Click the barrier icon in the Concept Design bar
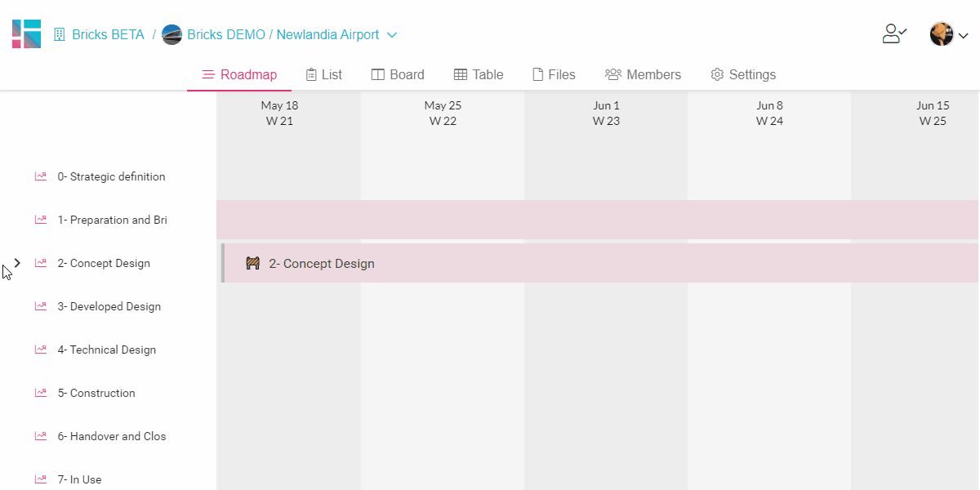The image size is (980, 490). pos(253,263)
